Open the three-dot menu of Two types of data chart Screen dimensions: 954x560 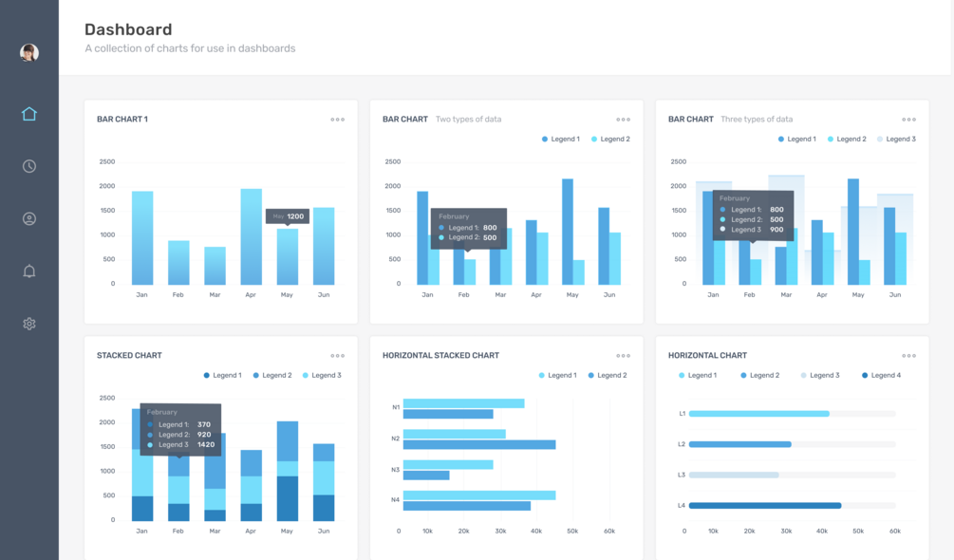(623, 120)
